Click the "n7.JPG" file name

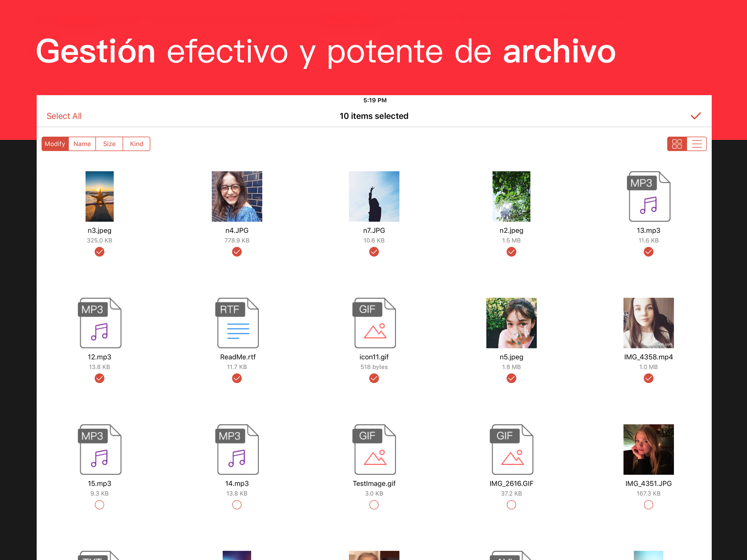coord(374,231)
